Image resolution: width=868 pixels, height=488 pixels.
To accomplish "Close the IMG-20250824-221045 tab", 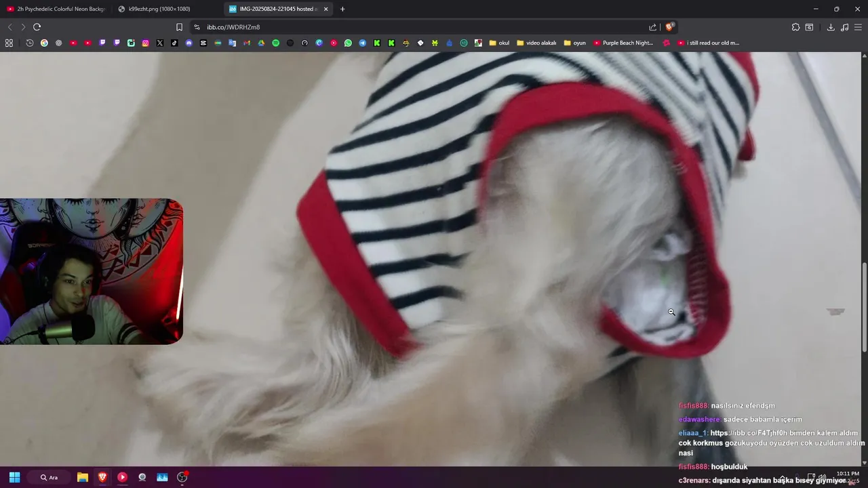I will pos(326,9).
